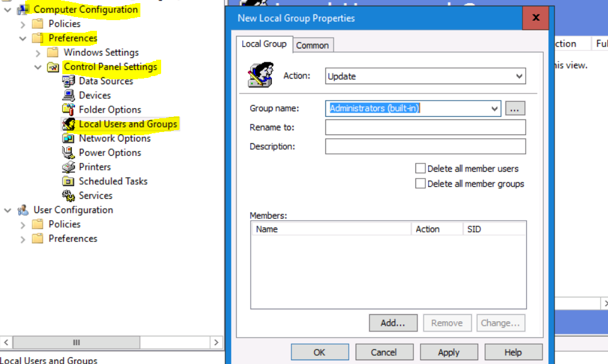608x364 pixels.
Task: Open the Group name dropdown
Action: (x=494, y=108)
